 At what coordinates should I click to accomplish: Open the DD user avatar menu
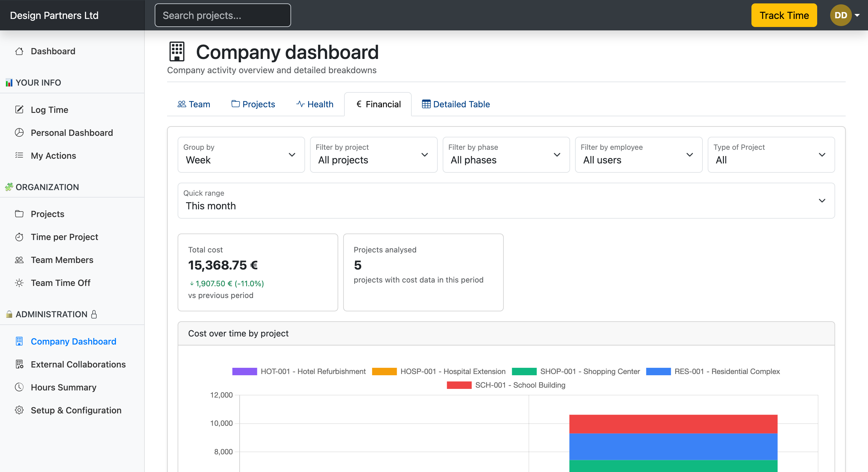tap(845, 15)
